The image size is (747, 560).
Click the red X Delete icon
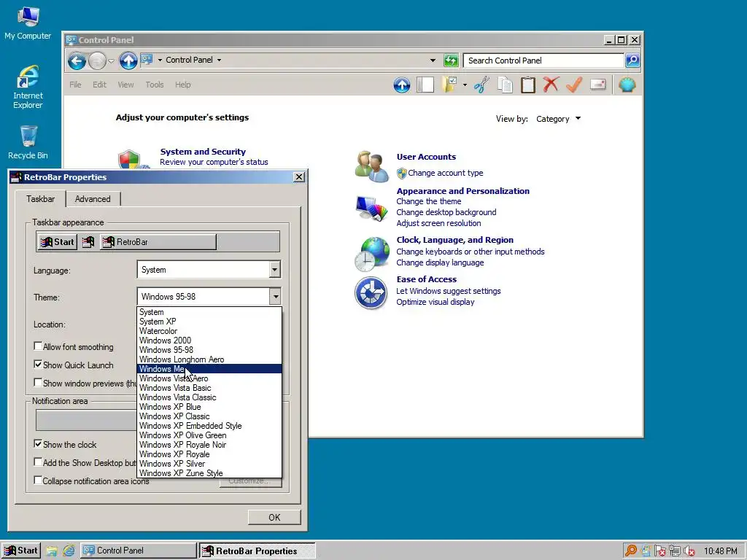551,85
